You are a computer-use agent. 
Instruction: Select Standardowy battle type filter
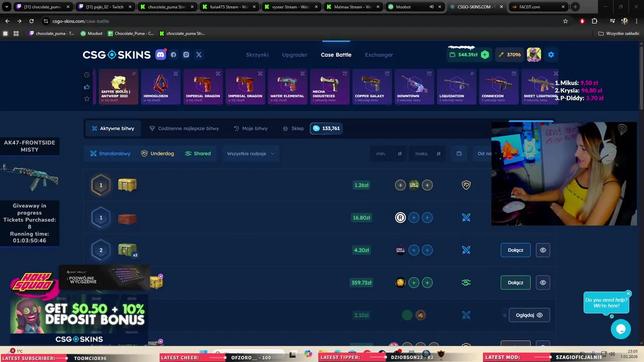point(110,153)
